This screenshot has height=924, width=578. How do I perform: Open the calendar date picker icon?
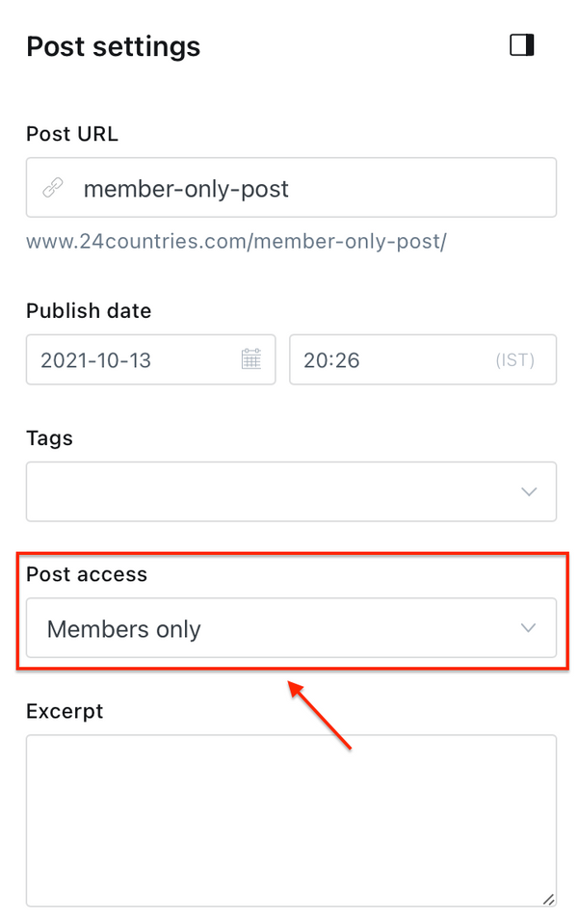[251, 358]
